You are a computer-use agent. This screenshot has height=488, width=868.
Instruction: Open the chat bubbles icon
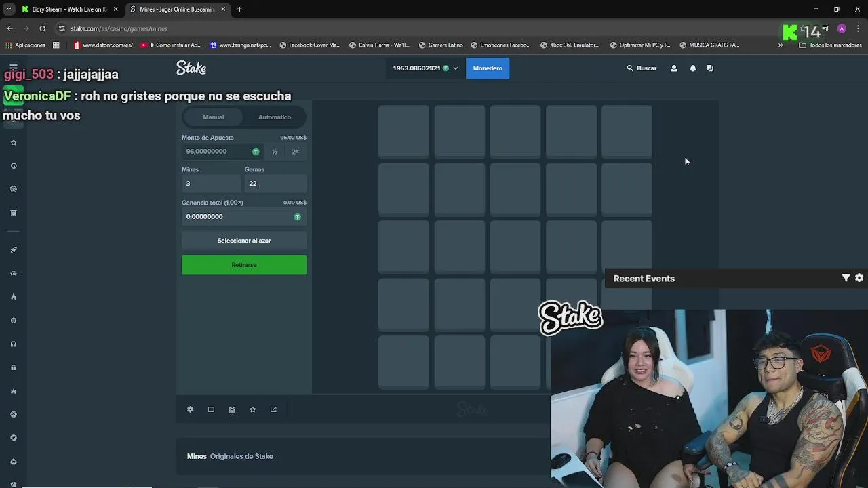710,68
